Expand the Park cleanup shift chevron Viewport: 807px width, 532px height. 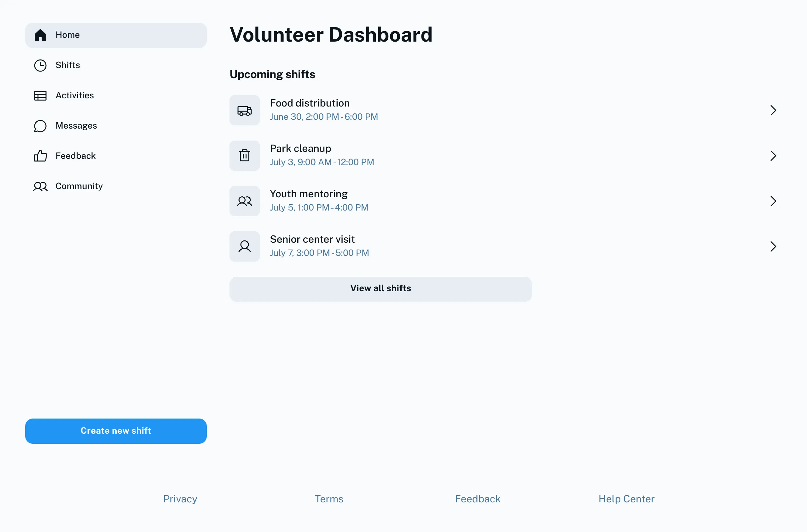click(773, 156)
